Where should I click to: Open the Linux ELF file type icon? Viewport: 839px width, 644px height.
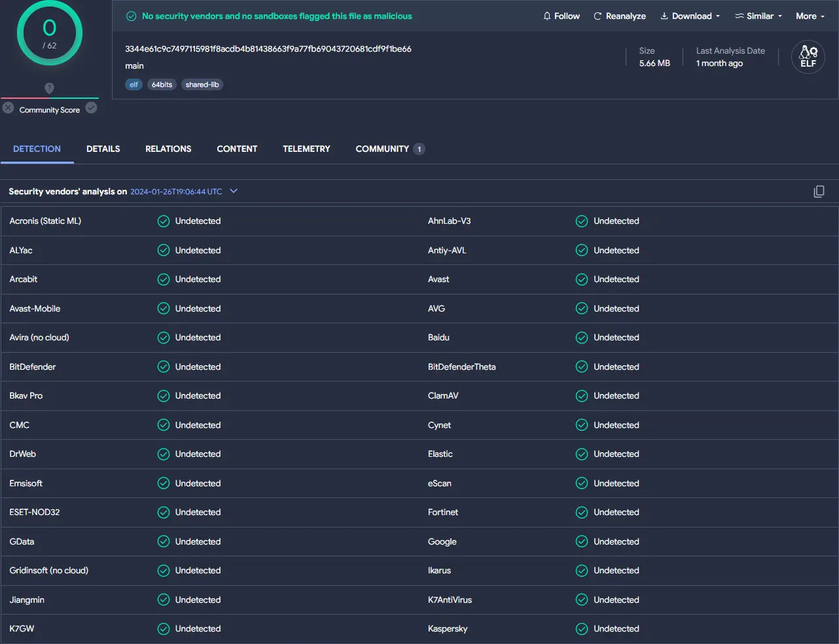pos(808,57)
